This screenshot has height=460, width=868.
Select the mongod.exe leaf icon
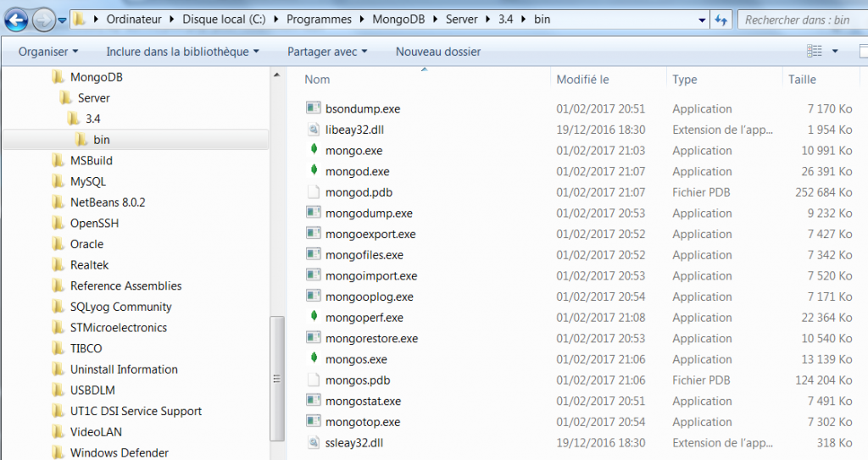point(314,170)
